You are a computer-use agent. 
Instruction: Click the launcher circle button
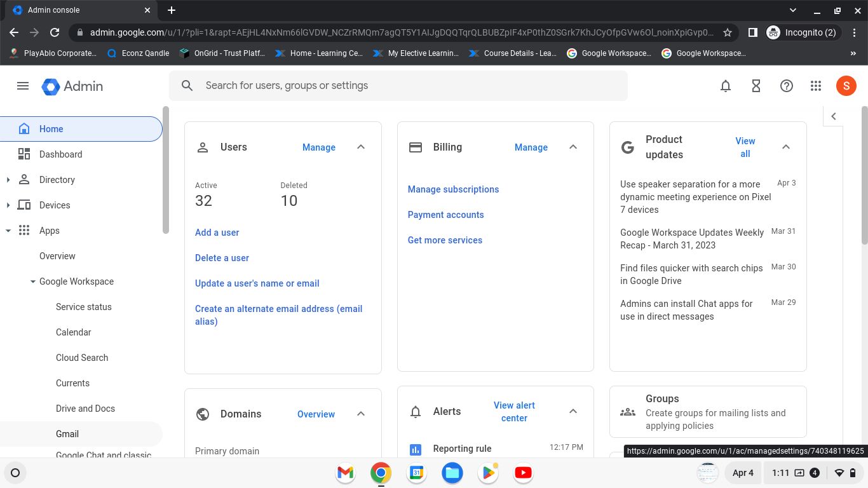pyautogui.click(x=15, y=473)
